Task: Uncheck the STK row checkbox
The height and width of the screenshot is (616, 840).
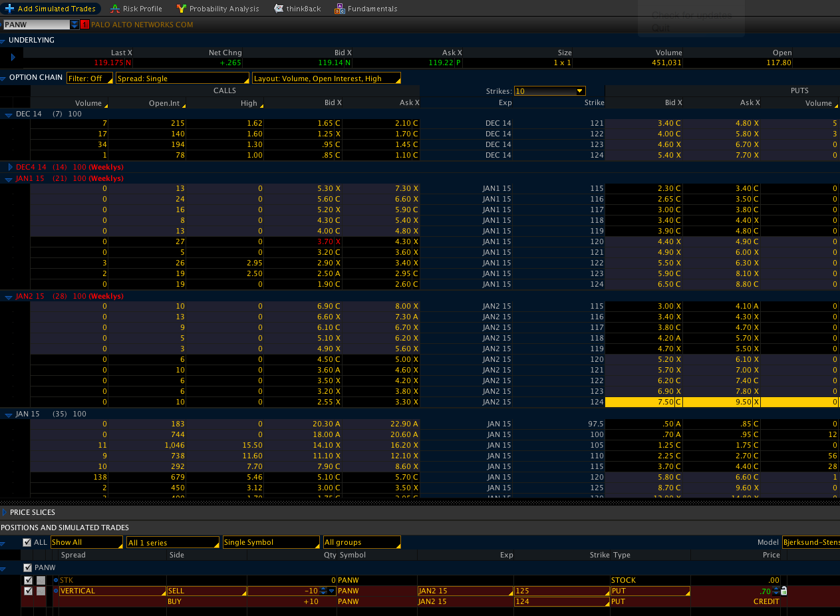Action: [28, 580]
